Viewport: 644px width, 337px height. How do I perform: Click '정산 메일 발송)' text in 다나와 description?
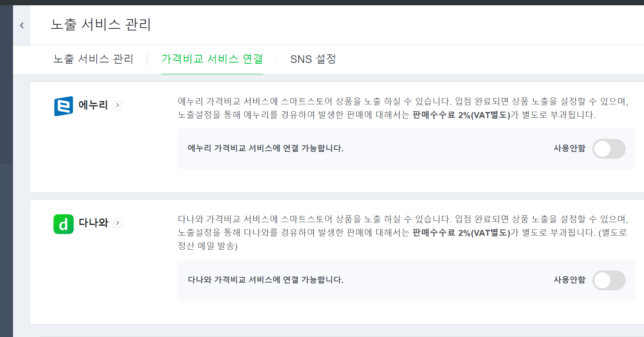click(x=208, y=246)
